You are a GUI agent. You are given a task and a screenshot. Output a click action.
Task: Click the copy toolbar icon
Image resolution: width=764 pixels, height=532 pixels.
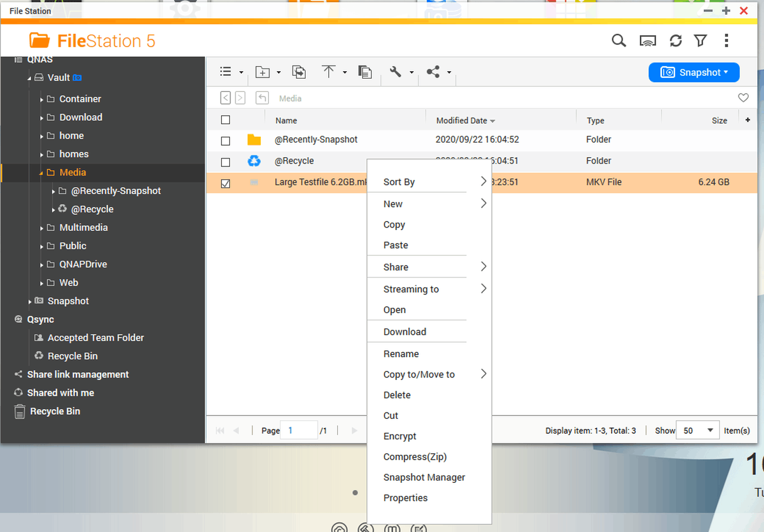click(x=299, y=72)
